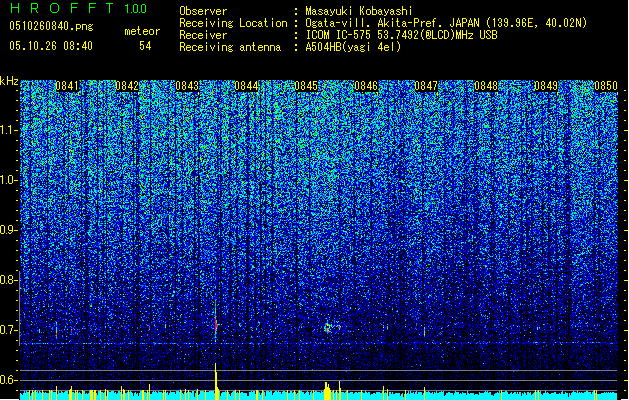Screen dimensions: 629x400
Task: Click the 0846 time marker
Action: point(366,86)
